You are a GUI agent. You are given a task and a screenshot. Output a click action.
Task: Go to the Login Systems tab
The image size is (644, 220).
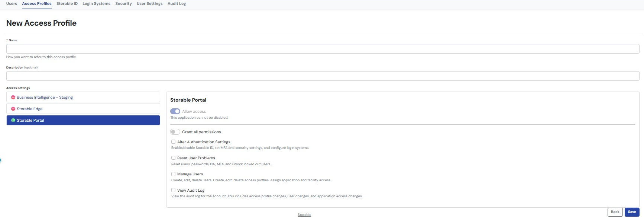(96, 4)
